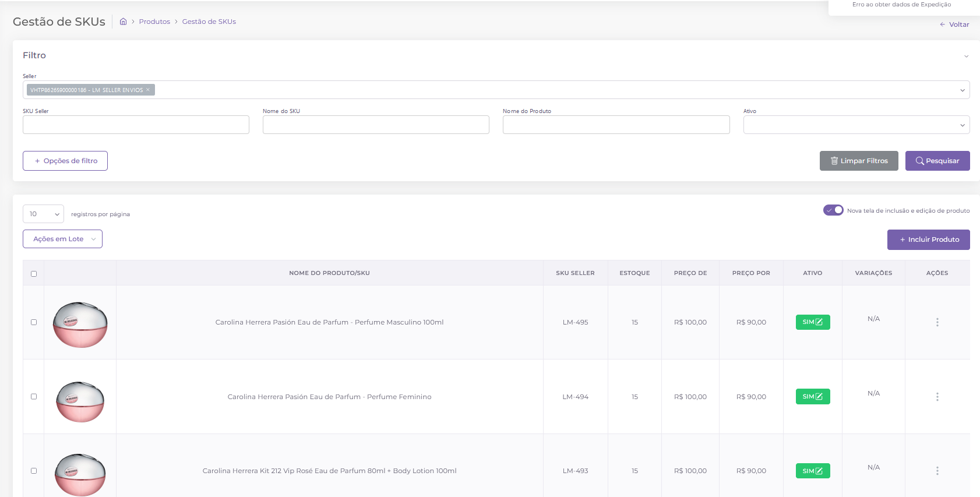Open actions menu for LM-495 row
The height and width of the screenshot is (497, 980).
(x=937, y=322)
